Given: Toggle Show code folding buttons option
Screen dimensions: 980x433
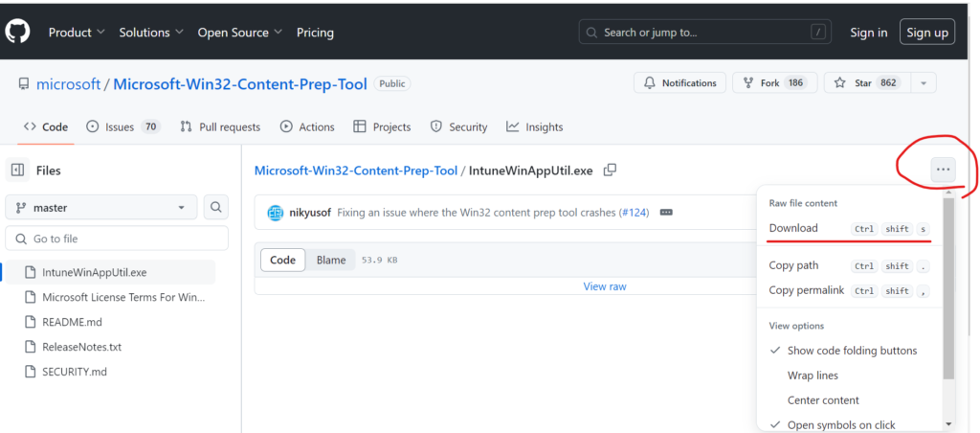Looking at the screenshot, I should point(849,351).
